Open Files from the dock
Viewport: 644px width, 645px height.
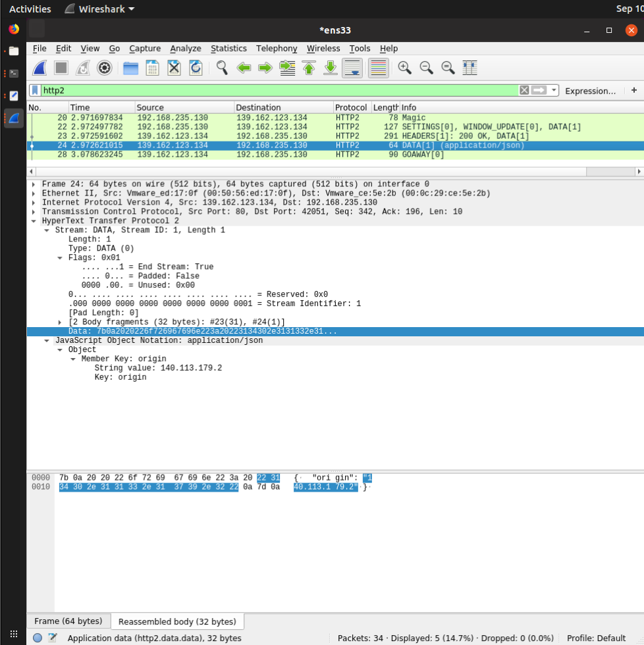(14, 51)
